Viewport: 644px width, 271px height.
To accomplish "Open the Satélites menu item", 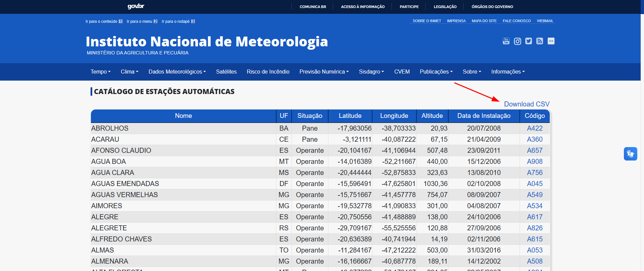I will coord(226,72).
